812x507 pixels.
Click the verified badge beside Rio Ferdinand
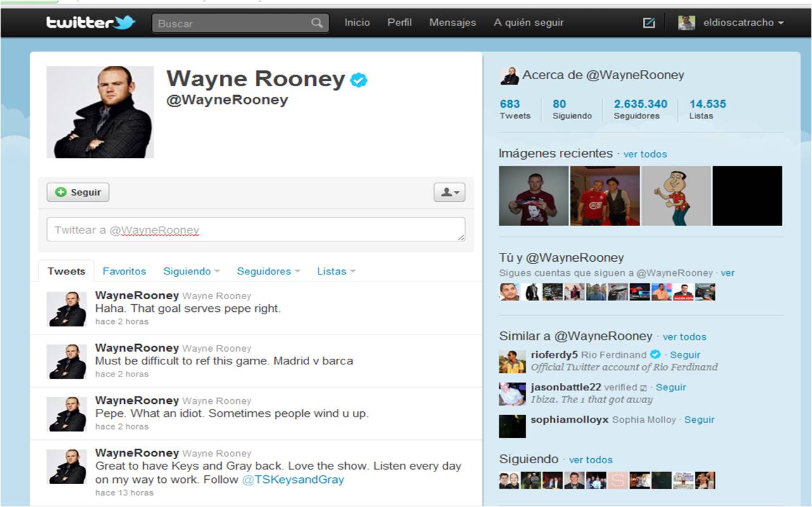pyautogui.click(x=656, y=354)
